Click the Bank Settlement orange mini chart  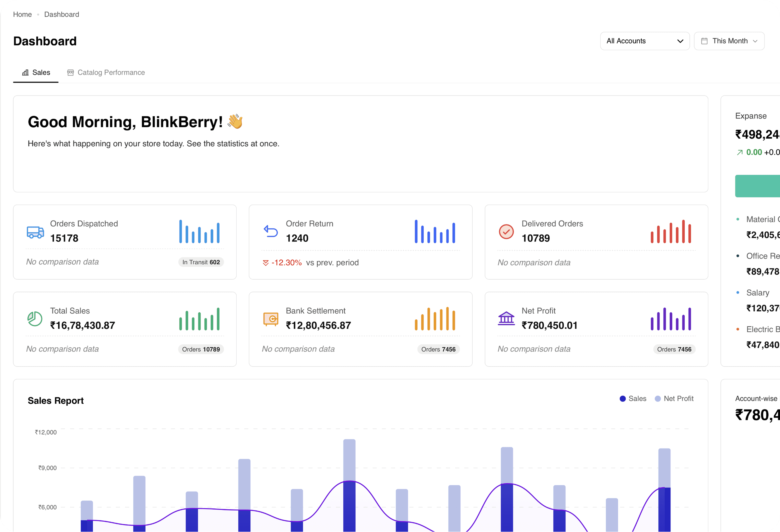click(435, 319)
